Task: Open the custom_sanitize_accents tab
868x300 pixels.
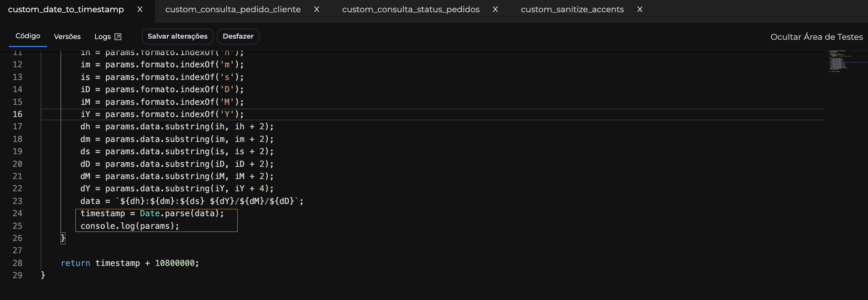Action: point(572,10)
